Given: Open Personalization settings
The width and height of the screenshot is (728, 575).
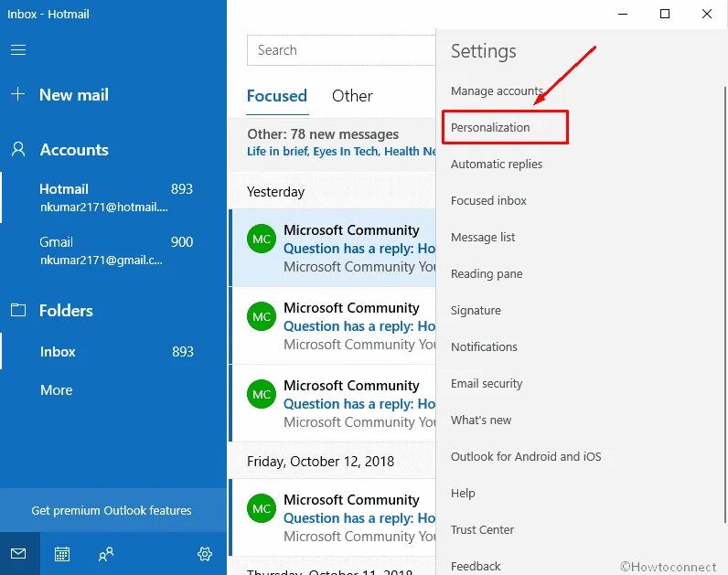Looking at the screenshot, I should 490,127.
